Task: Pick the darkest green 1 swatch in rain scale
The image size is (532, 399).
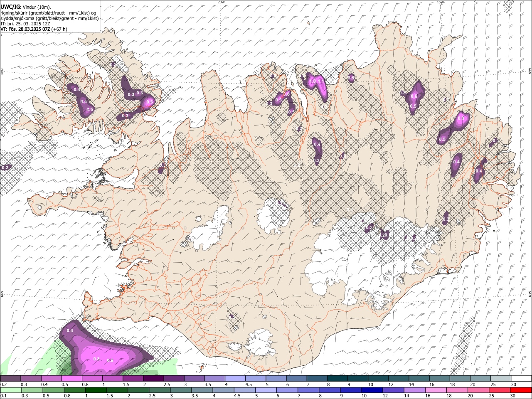Action: 96,390
